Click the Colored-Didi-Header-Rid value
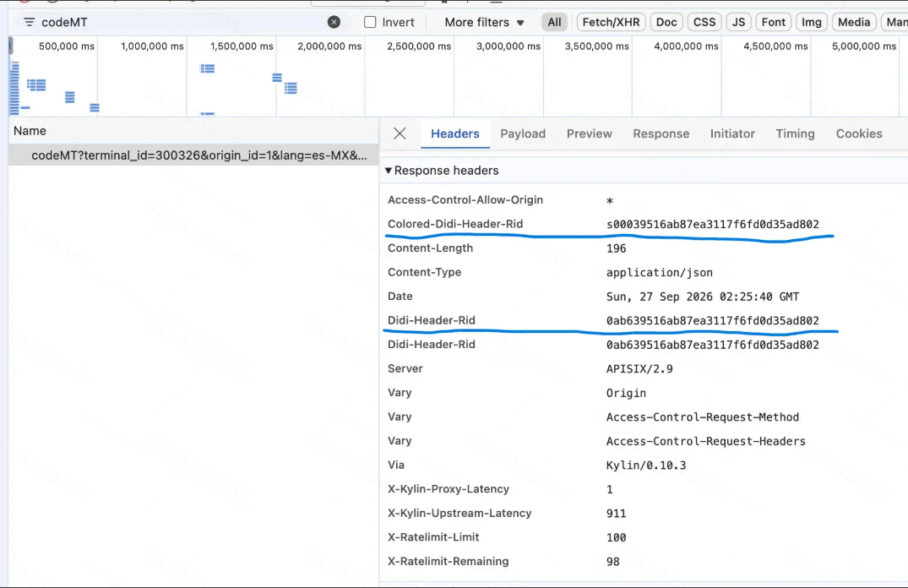The width and height of the screenshot is (908, 588). coord(712,224)
